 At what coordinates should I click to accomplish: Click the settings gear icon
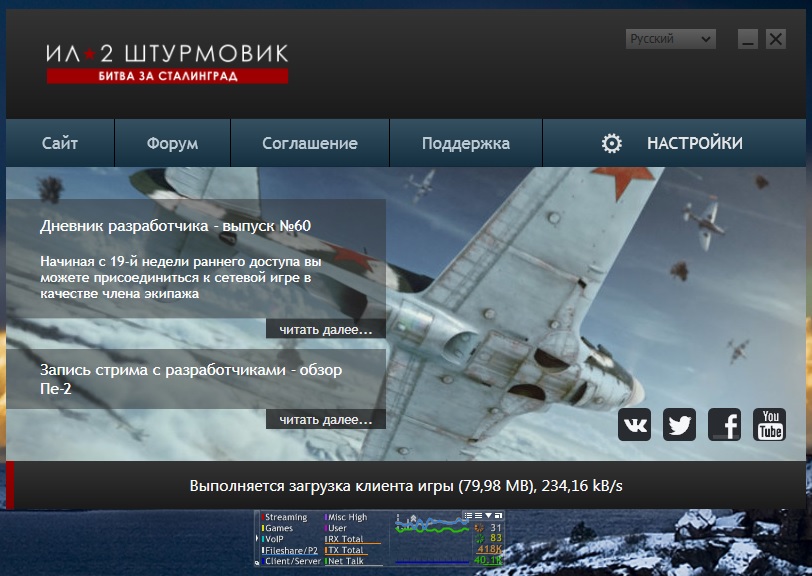[x=612, y=143]
